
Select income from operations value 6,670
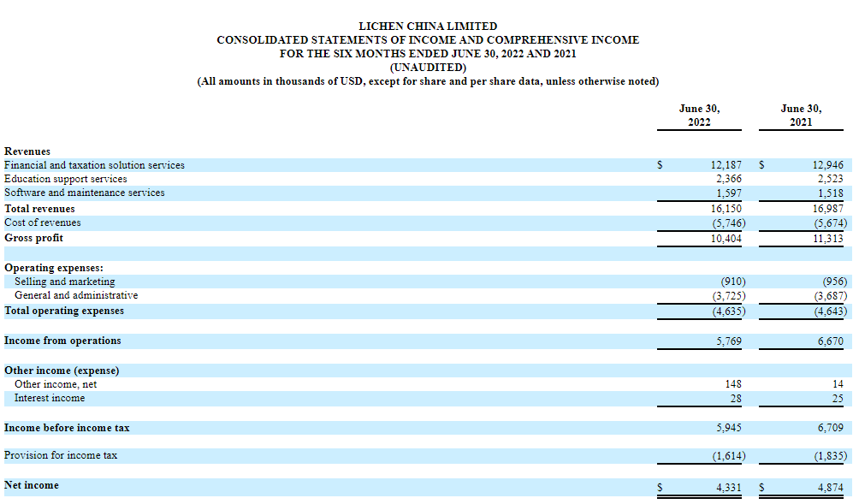830,341
